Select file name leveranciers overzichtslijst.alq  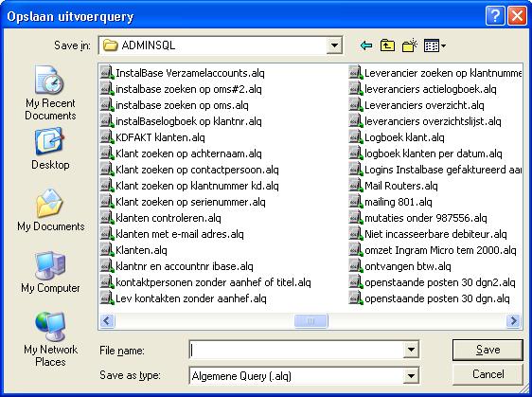(433, 121)
